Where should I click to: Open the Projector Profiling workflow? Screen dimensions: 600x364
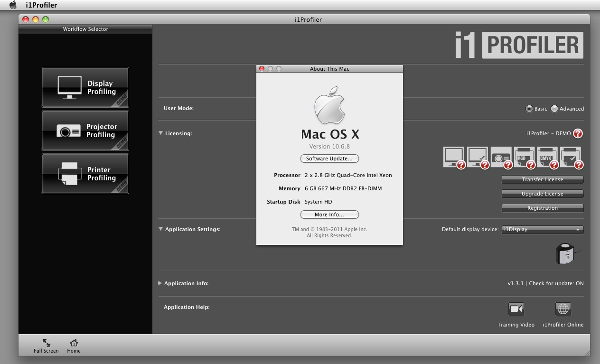click(x=85, y=131)
